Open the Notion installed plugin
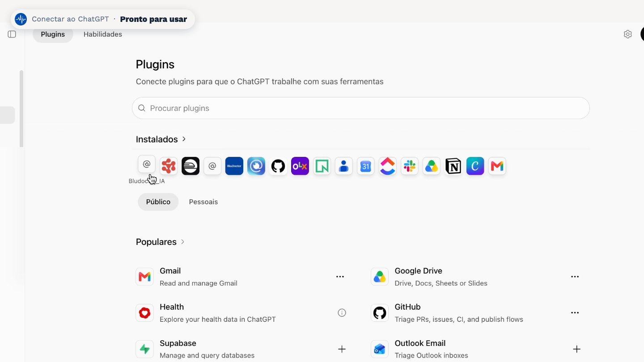Screen dimensions: 644x362 coord(453,166)
